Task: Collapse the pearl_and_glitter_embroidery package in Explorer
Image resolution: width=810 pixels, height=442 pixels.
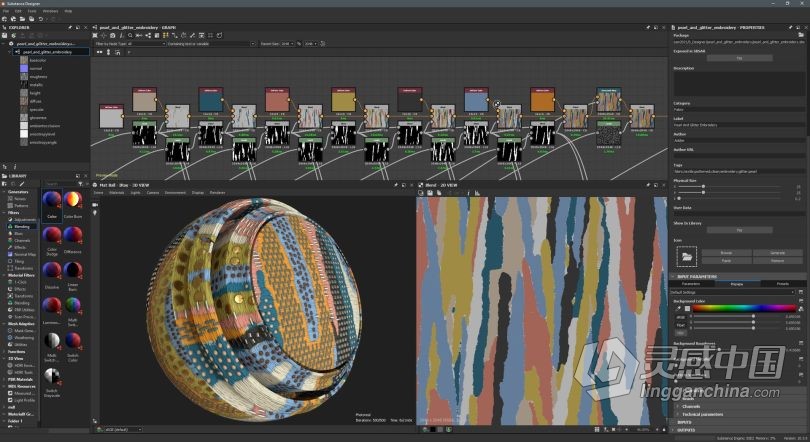Action: click(5, 44)
